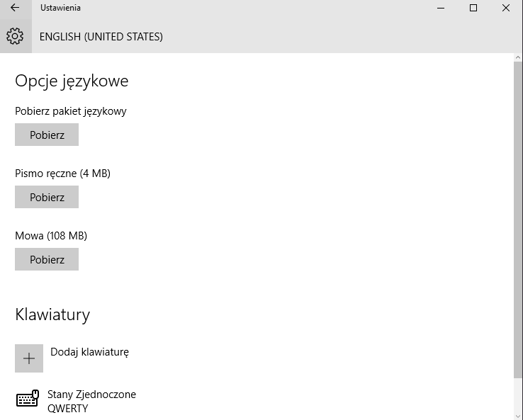Close the Ustawienia window
The image size is (523, 420).
(506, 8)
